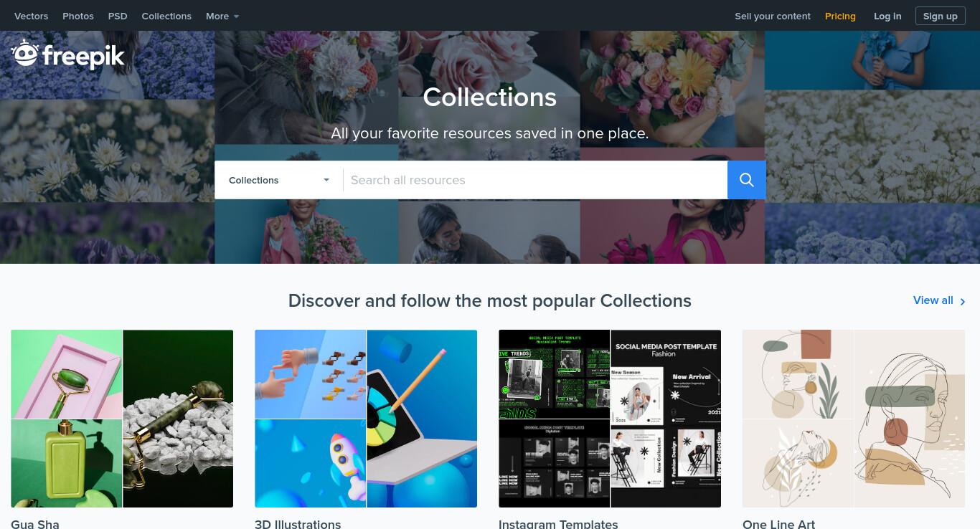Select PSD in the top navigation
Viewport: 980px width, 529px height.
click(118, 16)
